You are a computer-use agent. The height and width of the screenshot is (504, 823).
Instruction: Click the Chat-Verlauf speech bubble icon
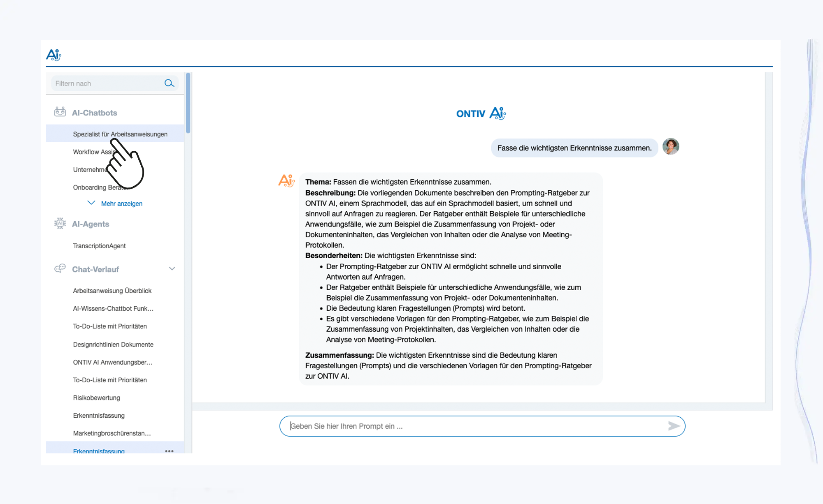click(x=60, y=269)
